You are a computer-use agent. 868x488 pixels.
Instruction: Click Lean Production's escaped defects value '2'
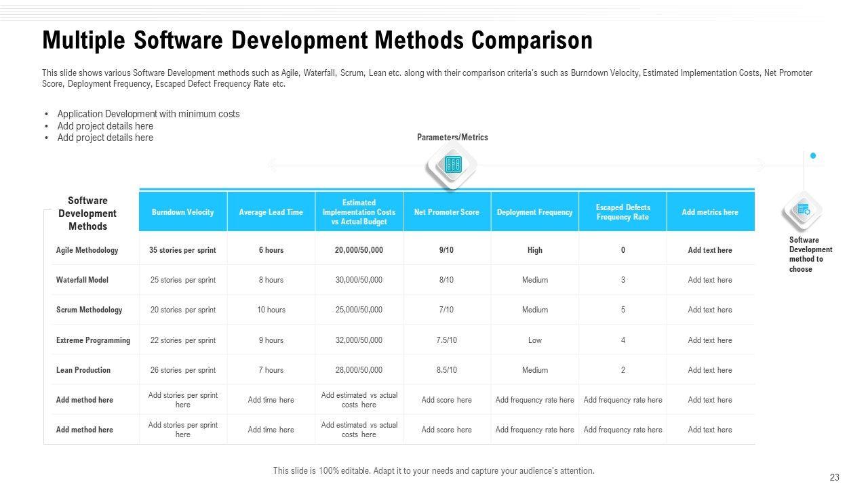(623, 370)
